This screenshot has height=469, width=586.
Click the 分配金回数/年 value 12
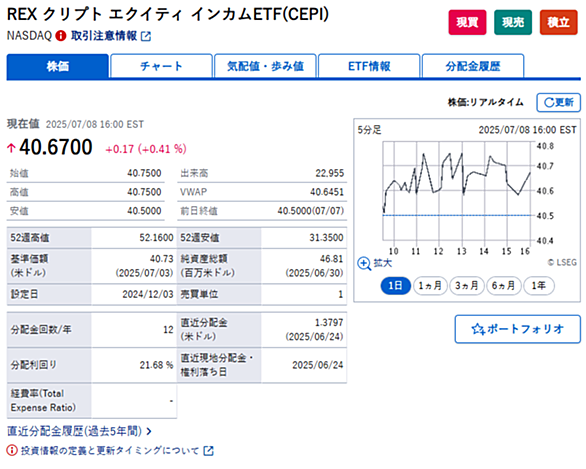point(168,330)
